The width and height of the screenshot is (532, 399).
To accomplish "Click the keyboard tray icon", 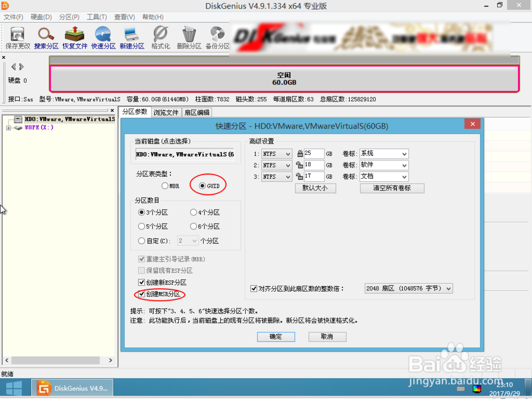I will [460, 388].
